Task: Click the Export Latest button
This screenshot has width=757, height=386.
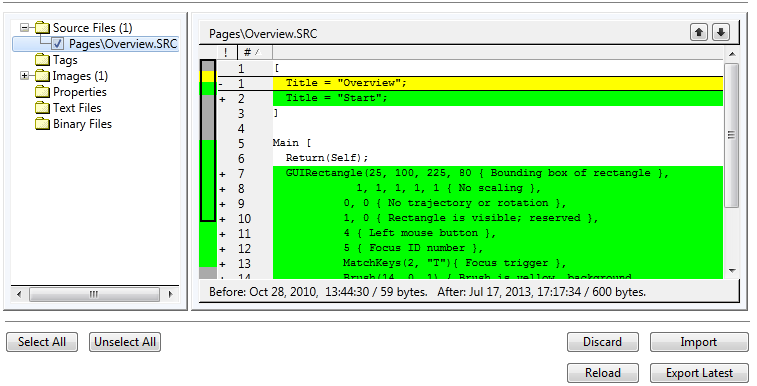Action: coord(699,373)
